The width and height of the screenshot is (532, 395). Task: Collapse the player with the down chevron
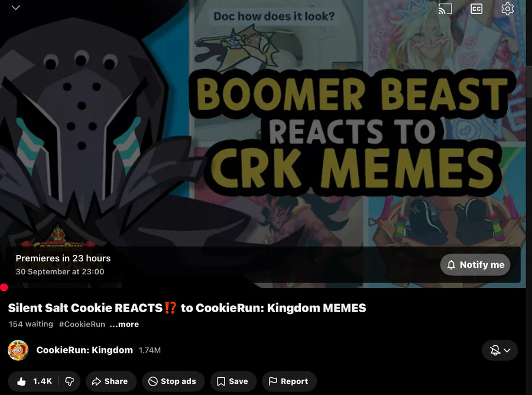[x=15, y=8]
